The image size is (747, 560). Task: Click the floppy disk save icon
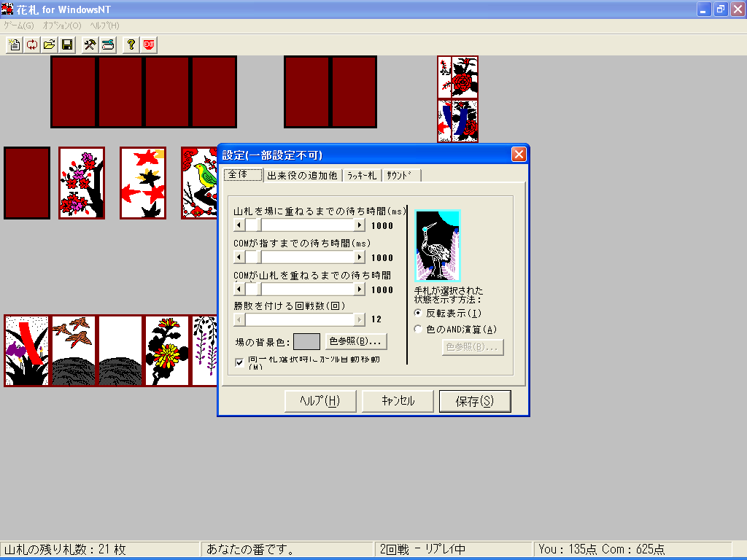click(x=67, y=44)
